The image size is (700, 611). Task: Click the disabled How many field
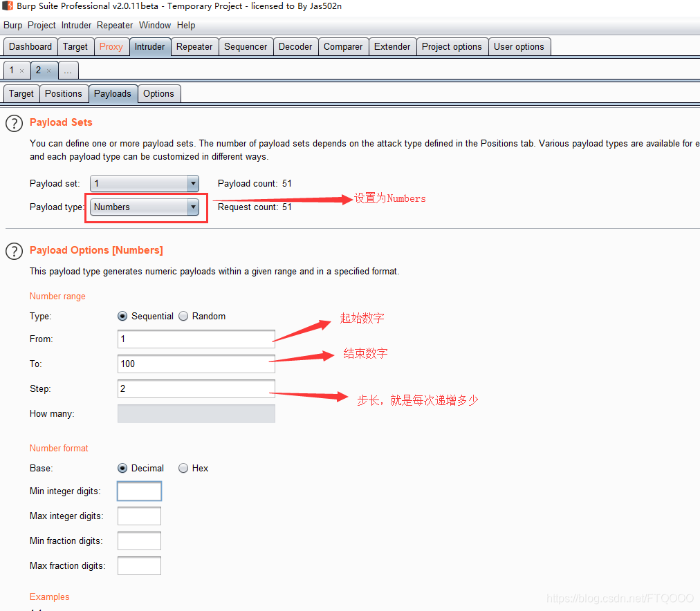coord(196,414)
